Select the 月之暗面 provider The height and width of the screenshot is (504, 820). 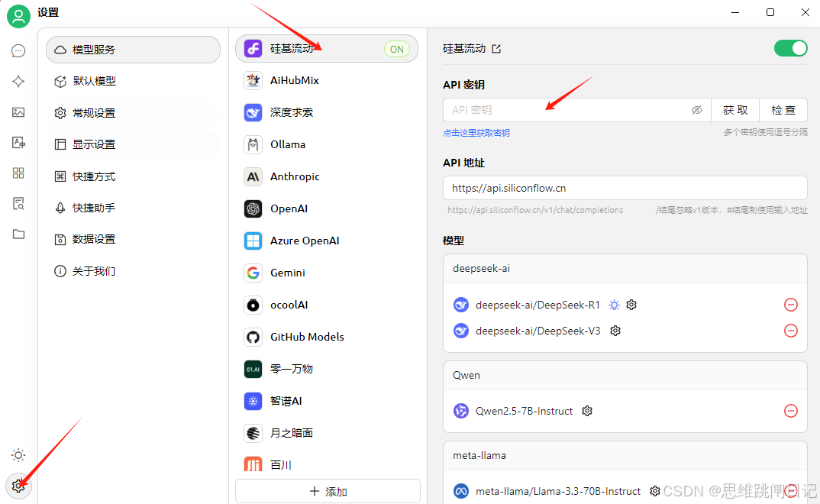pos(327,433)
